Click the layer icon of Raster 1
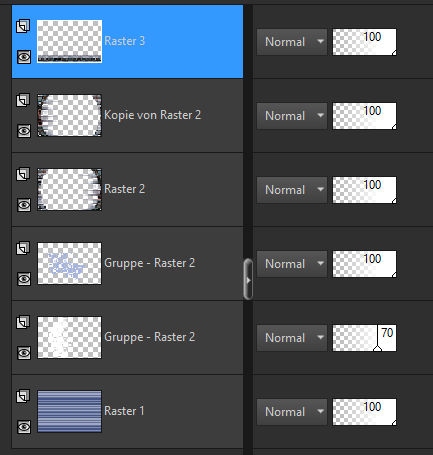433x455 pixels. 23,396
